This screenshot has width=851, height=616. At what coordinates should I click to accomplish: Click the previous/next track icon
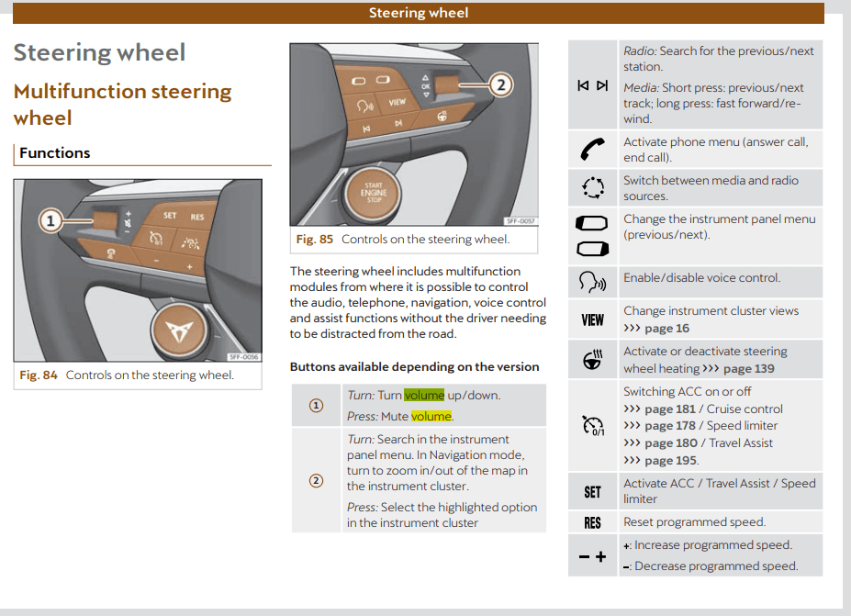[592, 85]
